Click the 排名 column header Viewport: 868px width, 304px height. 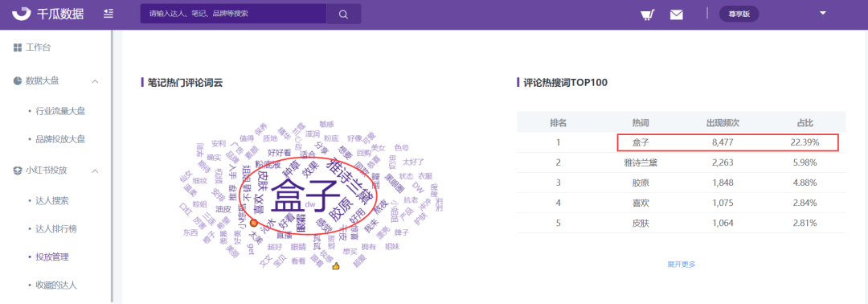point(558,122)
